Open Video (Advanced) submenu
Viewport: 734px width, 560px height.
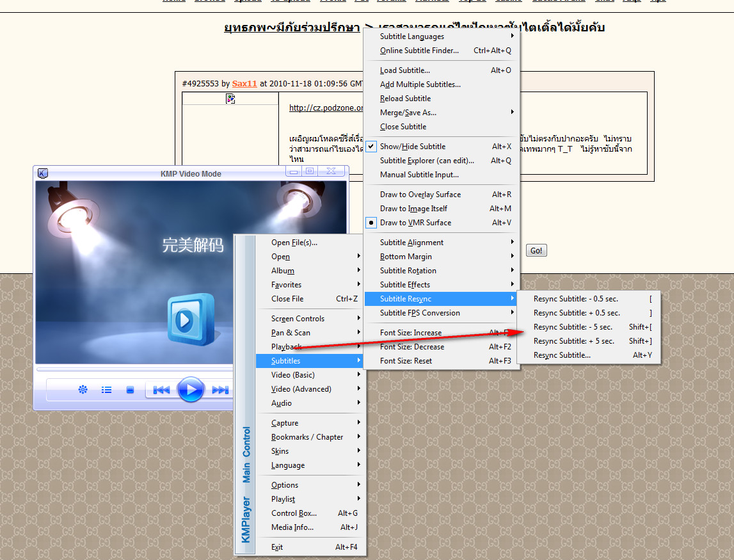tap(310, 388)
